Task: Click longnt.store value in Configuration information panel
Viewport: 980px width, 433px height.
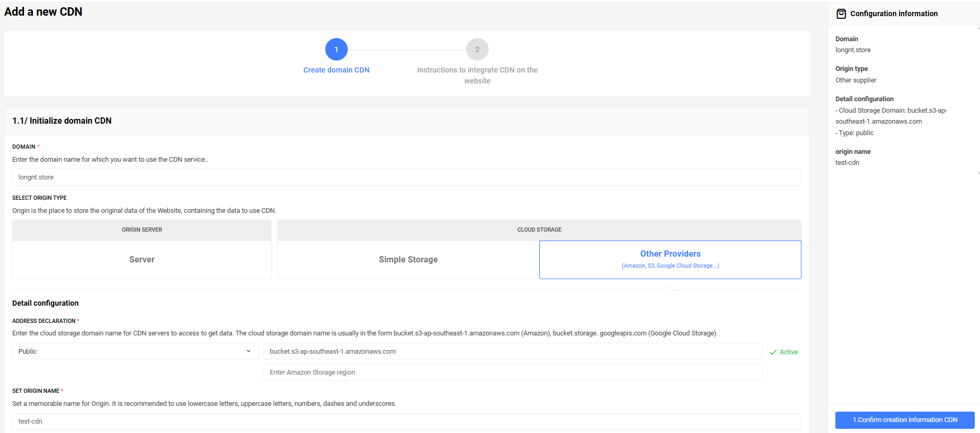Action: tap(853, 50)
